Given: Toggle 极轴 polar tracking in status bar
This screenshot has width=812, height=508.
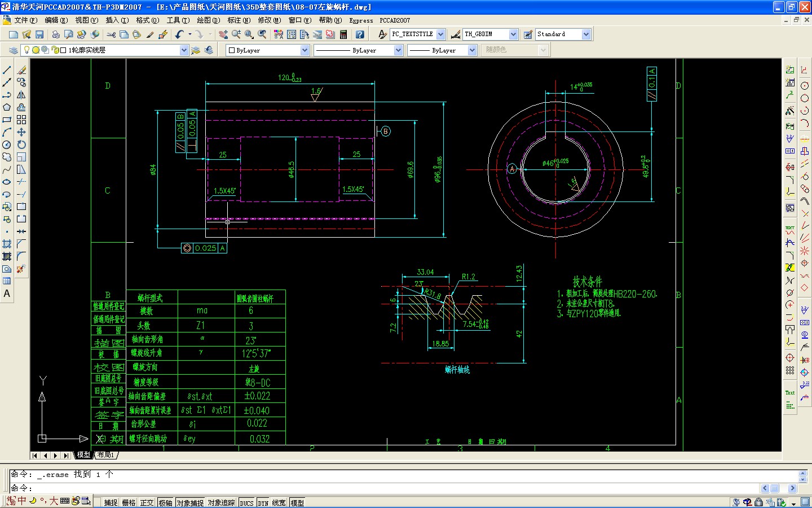Looking at the screenshot, I should click(165, 503).
